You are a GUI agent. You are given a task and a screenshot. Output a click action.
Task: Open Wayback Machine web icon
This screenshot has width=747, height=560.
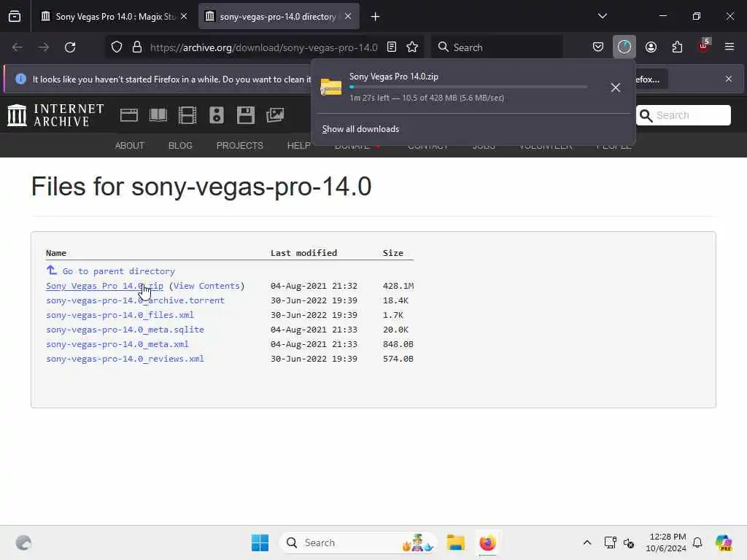tap(129, 115)
